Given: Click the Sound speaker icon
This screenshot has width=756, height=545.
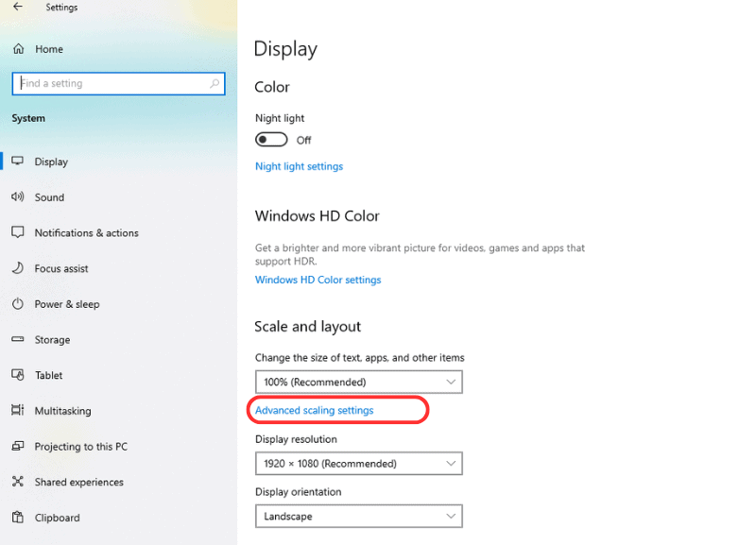Looking at the screenshot, I should coord(17,197).
